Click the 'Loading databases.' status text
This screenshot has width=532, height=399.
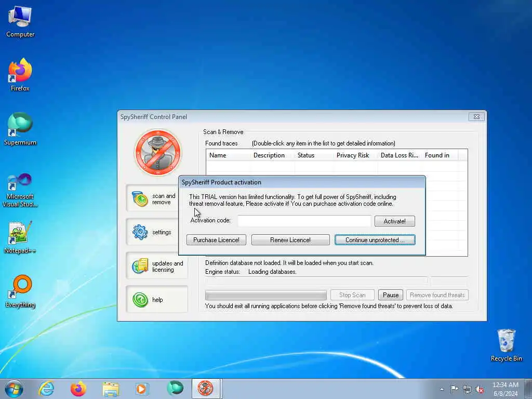[x=272, y=272]
